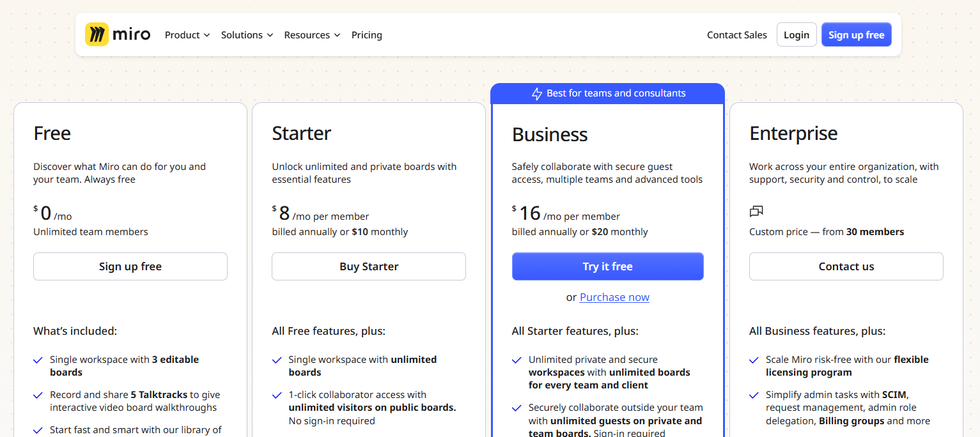The image size is (980, 437).
Task: Click the chat bubbles icon under Enterprise
Action: (x=756, y=211)
